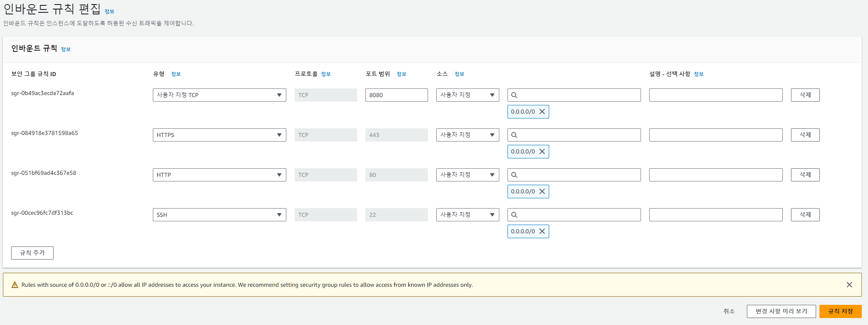This screenshot has height=325, width=868.
Task: Remove 0.0.0.0/0 chip from SSH rule
Action: (542, 231)
